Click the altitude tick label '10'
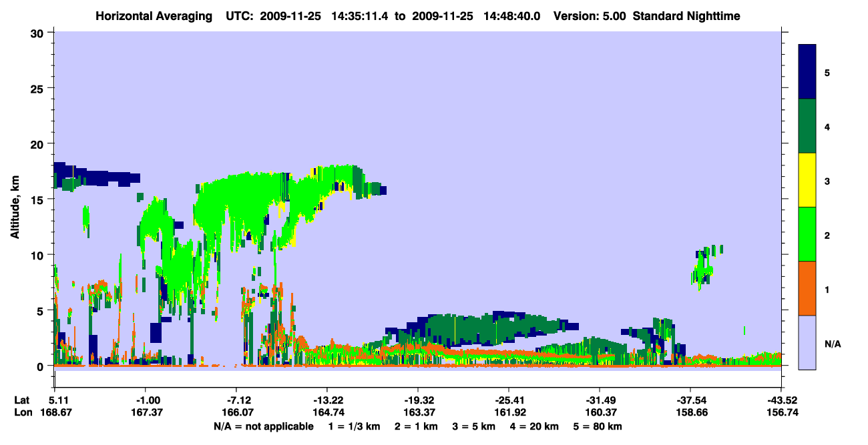 38,255
